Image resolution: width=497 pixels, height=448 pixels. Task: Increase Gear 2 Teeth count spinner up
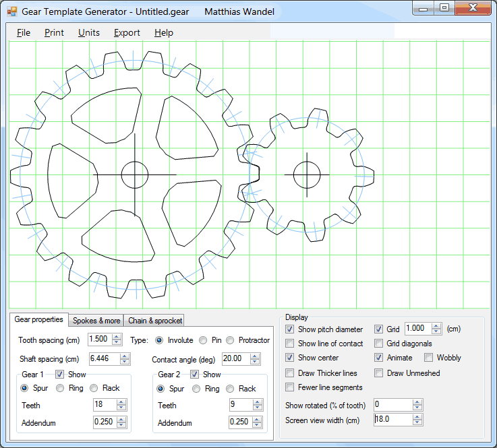point(258,402)
